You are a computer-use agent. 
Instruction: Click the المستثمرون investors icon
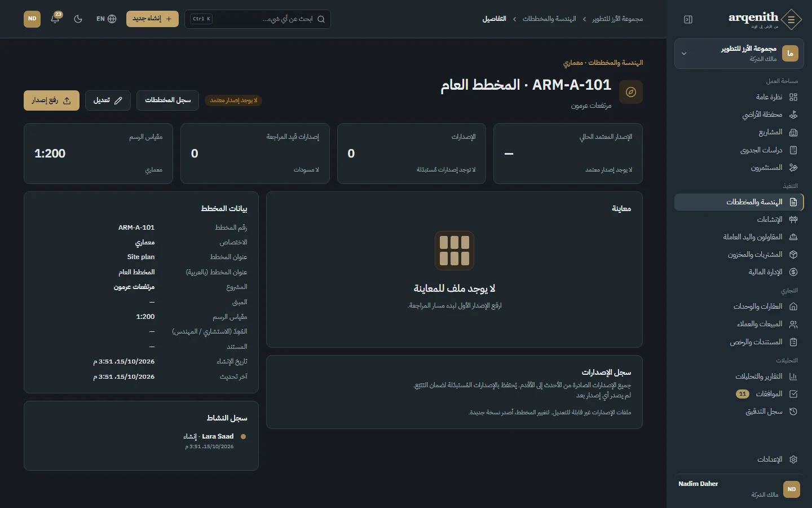793,168
